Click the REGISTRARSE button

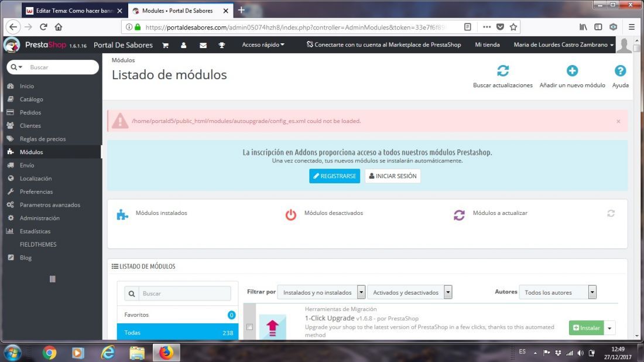(x=334, y=176)
